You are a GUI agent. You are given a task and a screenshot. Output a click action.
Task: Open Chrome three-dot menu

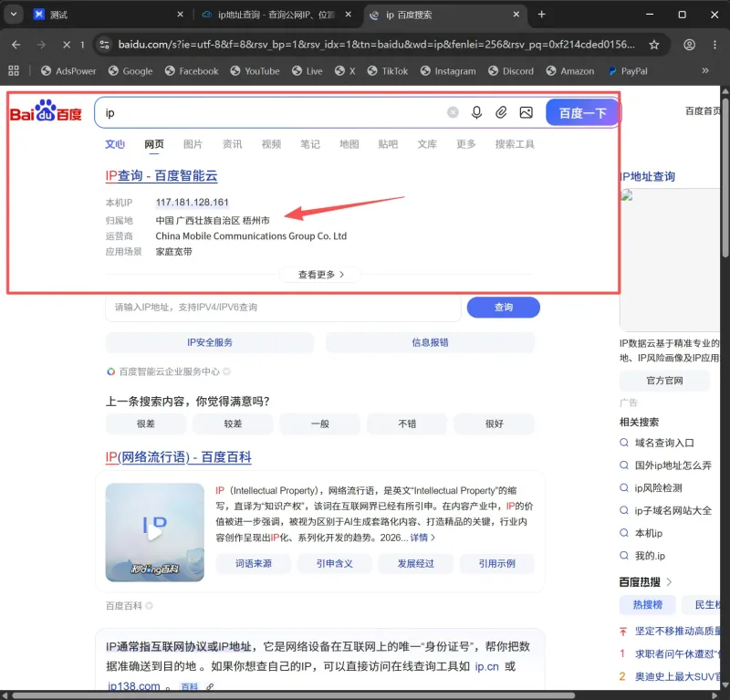tap(714, 45)
